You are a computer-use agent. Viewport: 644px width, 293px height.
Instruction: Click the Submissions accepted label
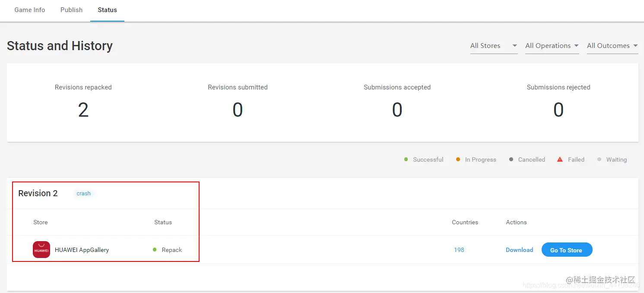coord(397,87)
